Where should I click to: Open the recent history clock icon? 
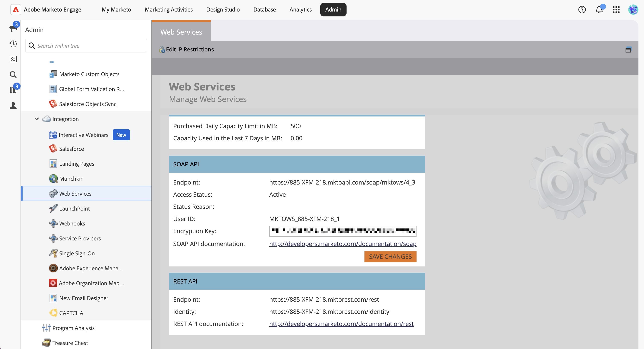13,44
